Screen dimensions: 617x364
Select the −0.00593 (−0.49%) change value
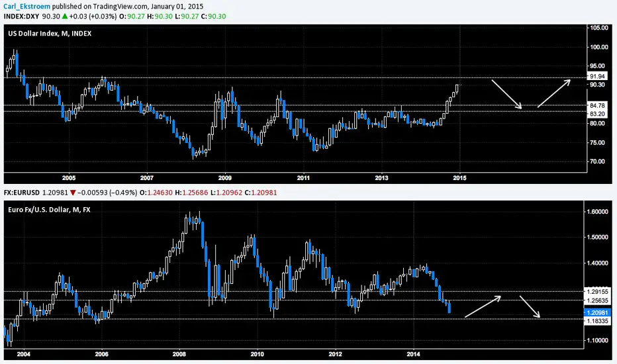[x=107, y=193]
